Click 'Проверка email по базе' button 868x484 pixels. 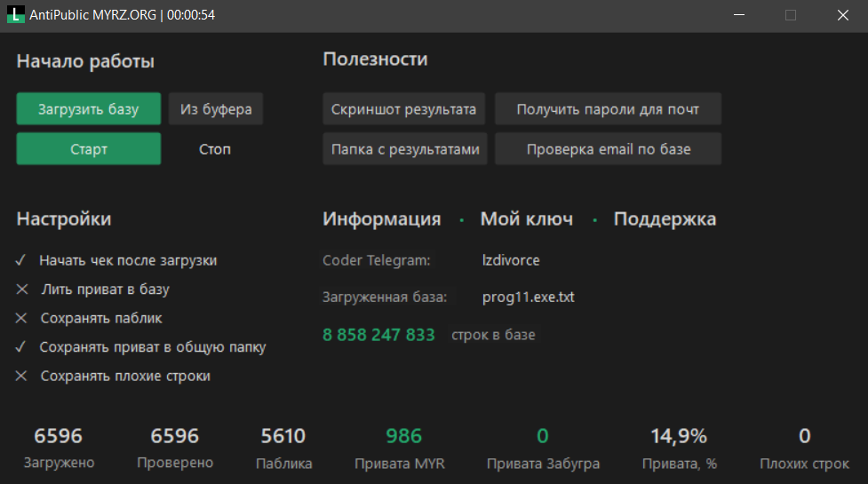point(608,149)
